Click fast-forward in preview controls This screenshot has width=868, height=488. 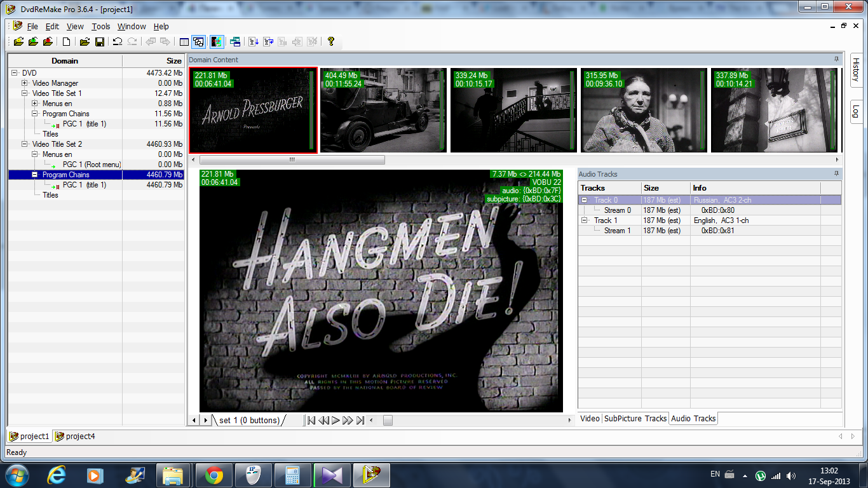click(348, 420)
